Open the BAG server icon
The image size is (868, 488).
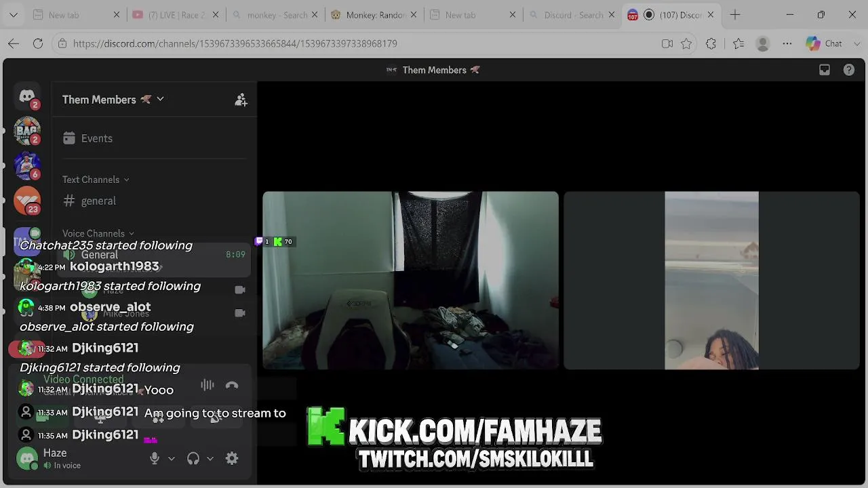pyautogui.click(x=27, y=131)
